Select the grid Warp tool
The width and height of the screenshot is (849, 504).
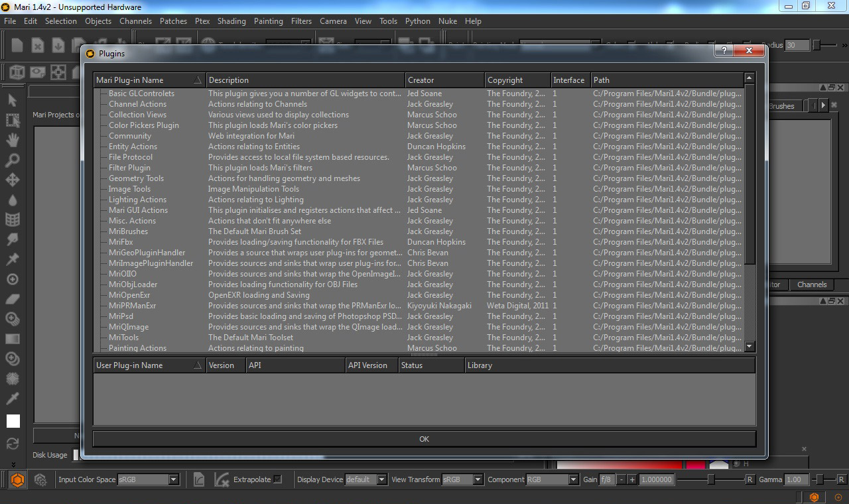tap(12, 220)
